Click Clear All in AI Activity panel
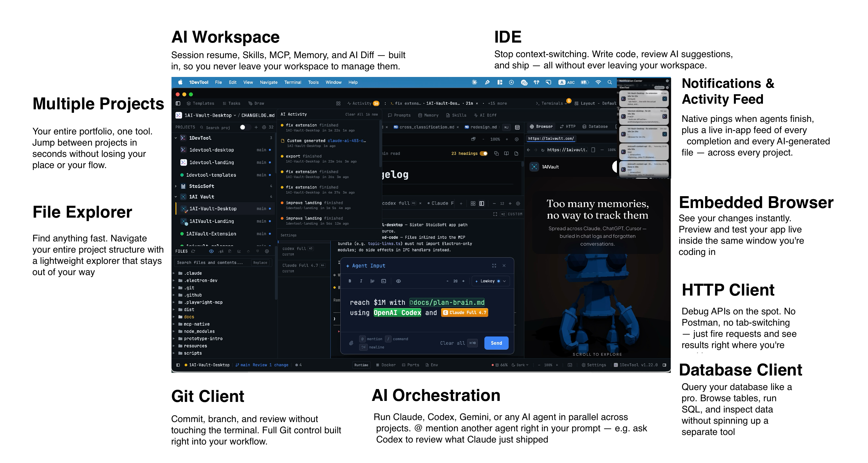Screen dimensions: 868x463 (x=355, y=115)
